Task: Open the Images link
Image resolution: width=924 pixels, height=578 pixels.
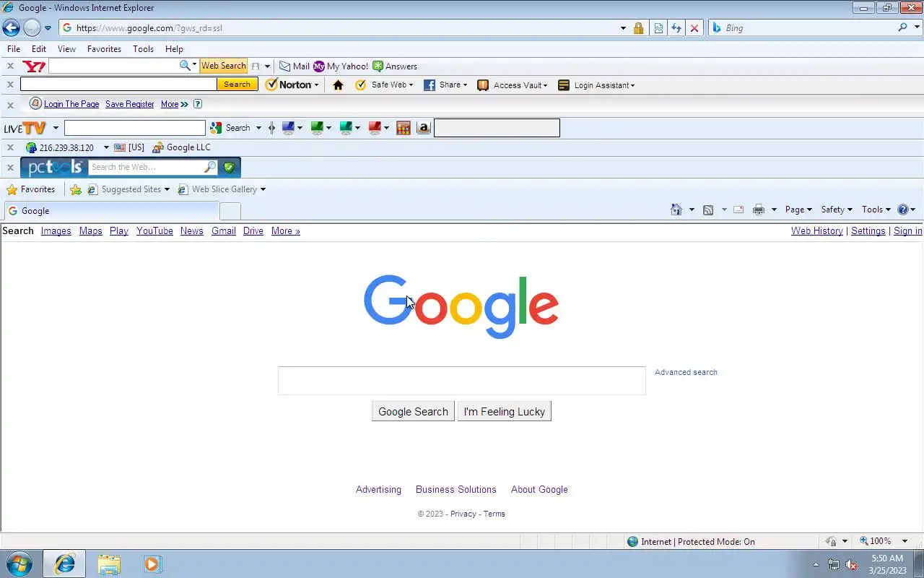Action: click(x=56, y=231)
